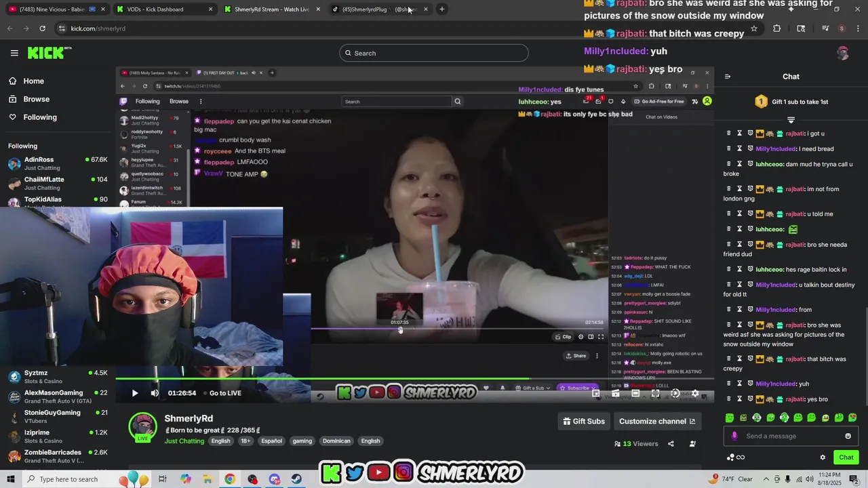Select the Dominican tag

[x=336, y=441]
